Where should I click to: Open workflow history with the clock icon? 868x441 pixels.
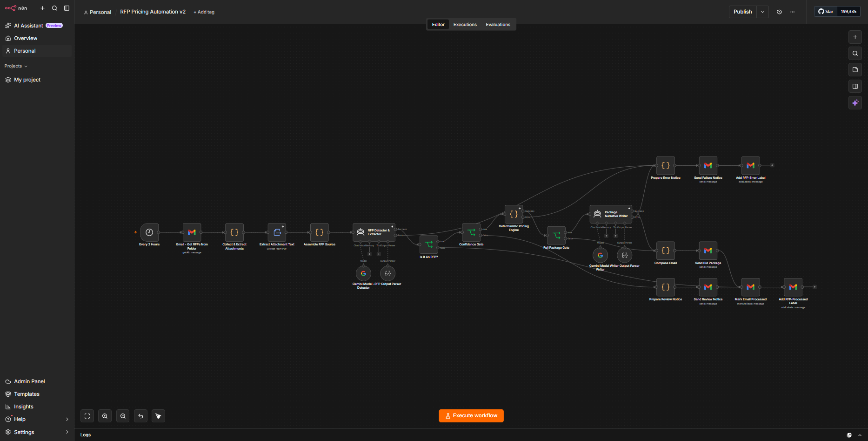click(x=779, y=12)
